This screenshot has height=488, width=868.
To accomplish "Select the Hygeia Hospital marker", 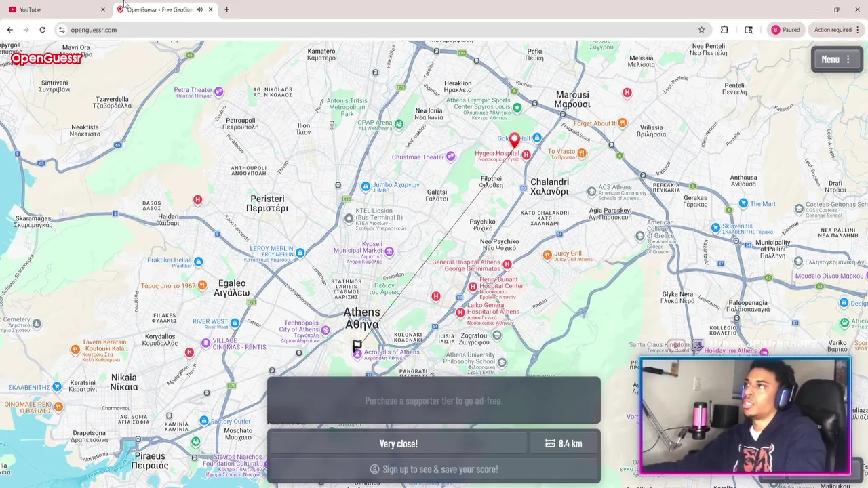I will [526, 155].
